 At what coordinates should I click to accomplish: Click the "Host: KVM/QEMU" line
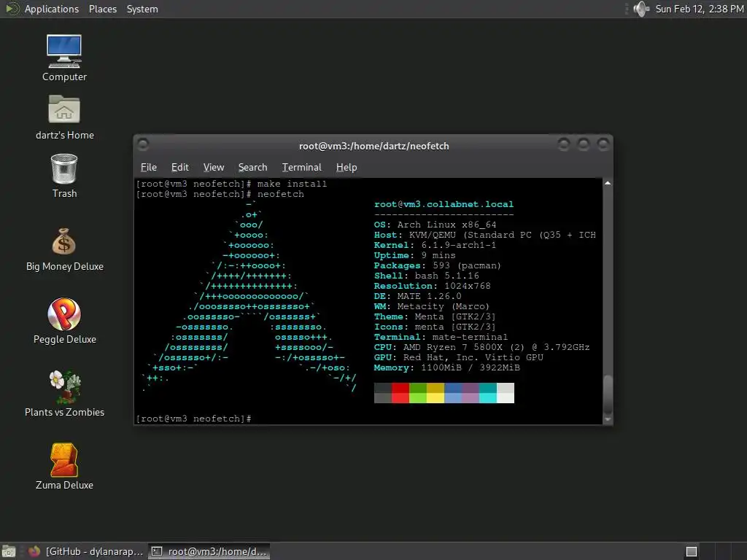(484, 235)
